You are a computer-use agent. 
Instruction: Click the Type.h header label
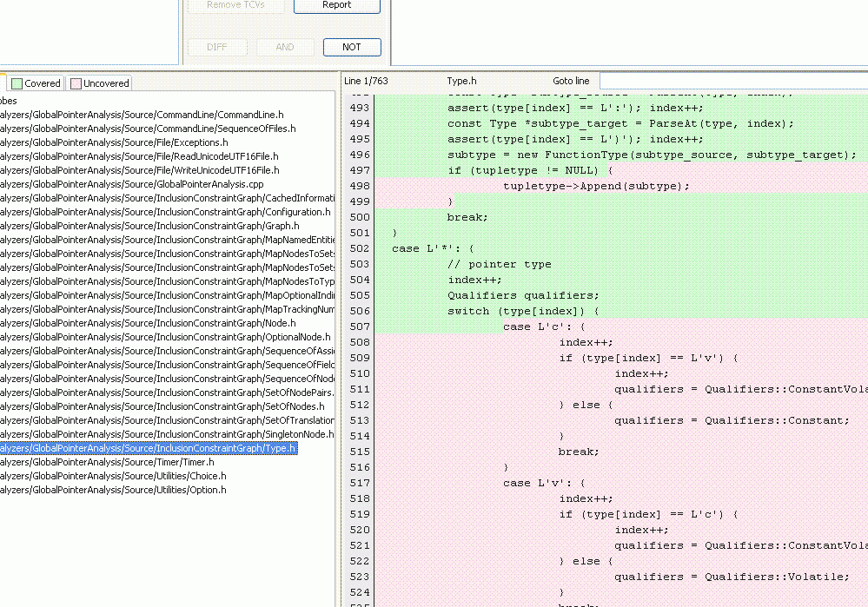pyautogui.click(x=461, y=80)
